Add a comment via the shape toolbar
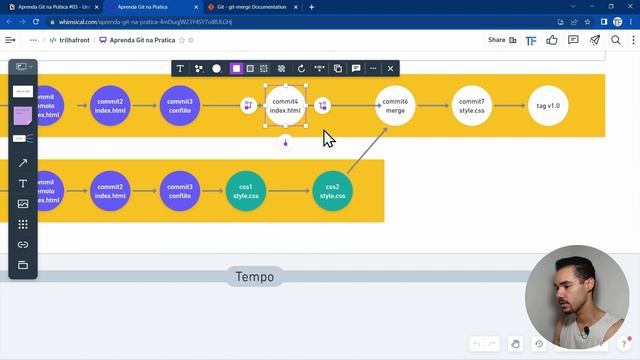 pyautogui.click(x=356, y=69)
